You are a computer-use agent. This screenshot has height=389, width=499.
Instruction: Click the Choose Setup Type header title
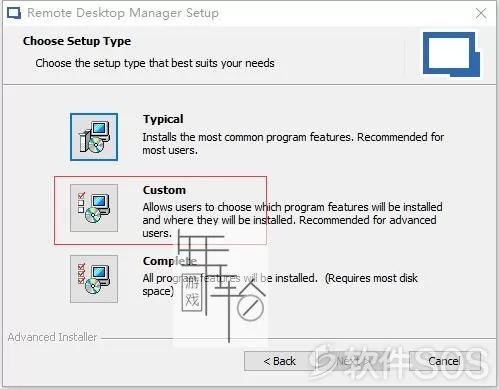[77, 41]
